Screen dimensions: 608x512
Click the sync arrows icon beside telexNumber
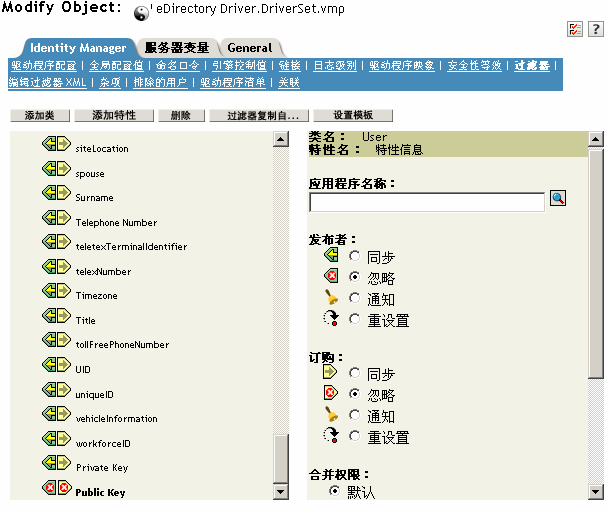[x=56, y=266]
